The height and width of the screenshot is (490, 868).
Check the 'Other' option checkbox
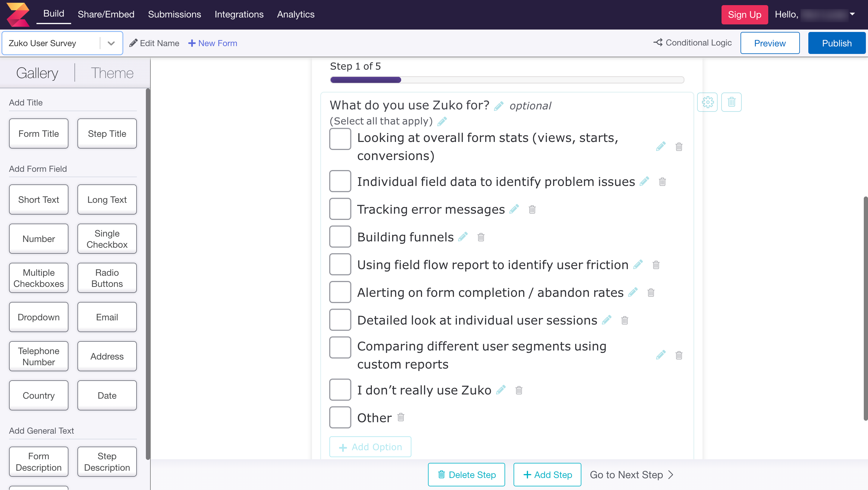340,417
